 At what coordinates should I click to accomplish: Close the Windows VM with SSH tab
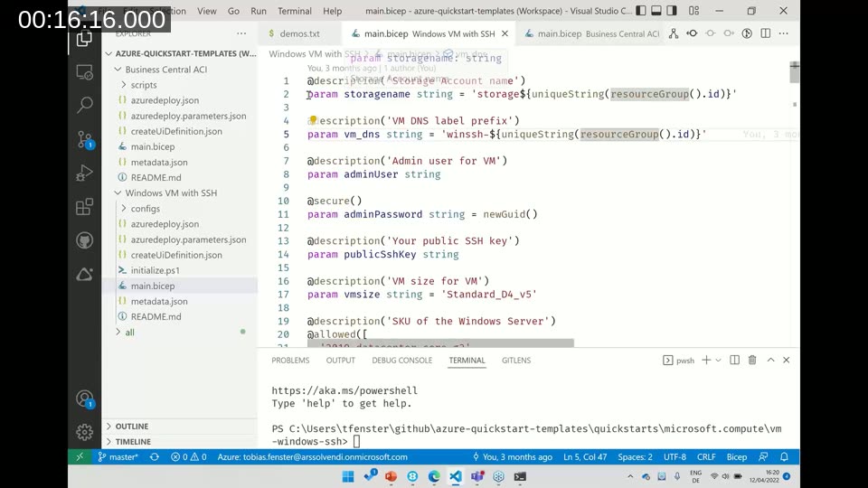[x=505, y=33]
